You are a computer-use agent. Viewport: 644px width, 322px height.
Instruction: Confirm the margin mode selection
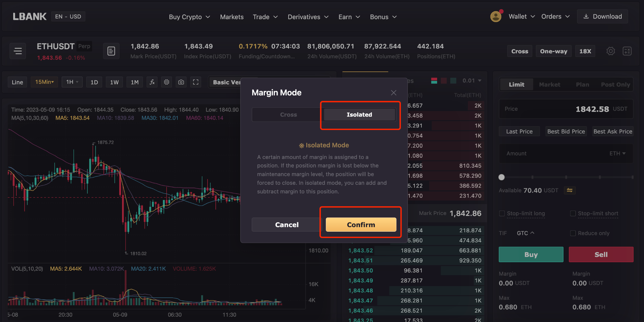(x=361, y=225)
